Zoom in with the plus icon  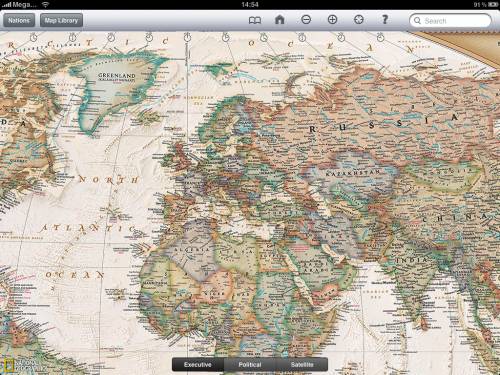click(x=332, y=20)
